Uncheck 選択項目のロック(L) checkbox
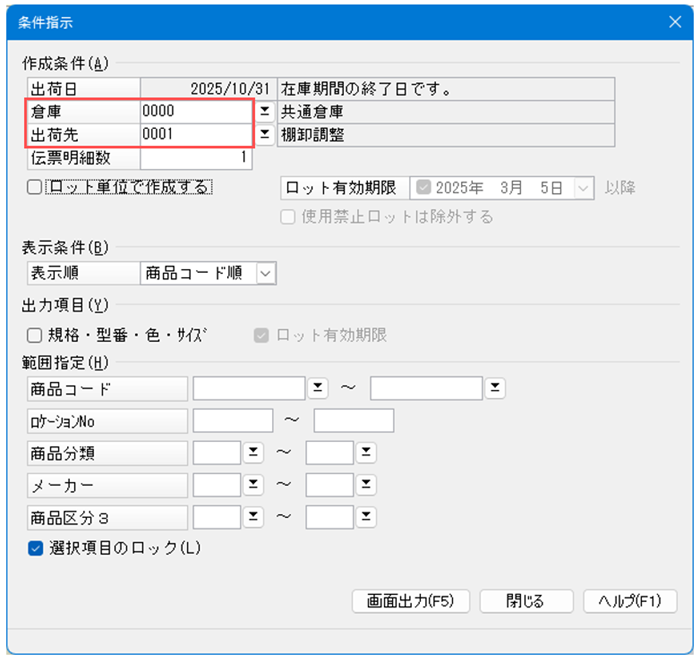 tap(35, 548)
